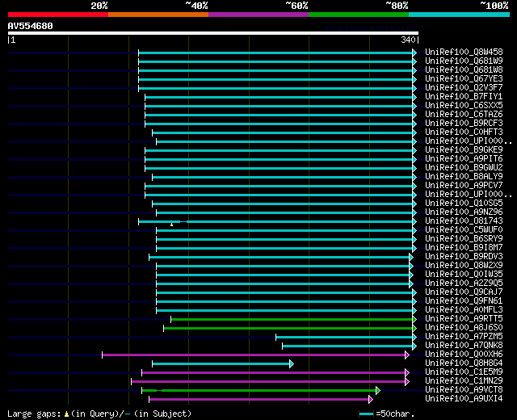This screenshot has height=420, width=517.
Task: Click the UniRef100_Q8W458 hit label
Action: point(464,52)
